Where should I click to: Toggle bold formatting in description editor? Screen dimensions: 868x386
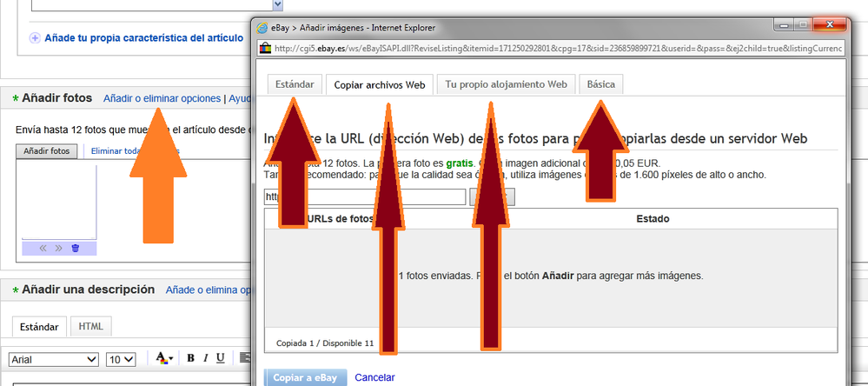190,358
